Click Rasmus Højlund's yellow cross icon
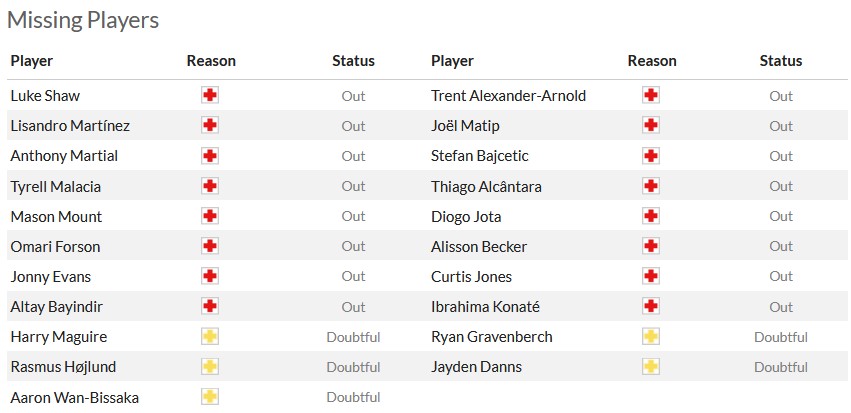 tap(210, 367)
